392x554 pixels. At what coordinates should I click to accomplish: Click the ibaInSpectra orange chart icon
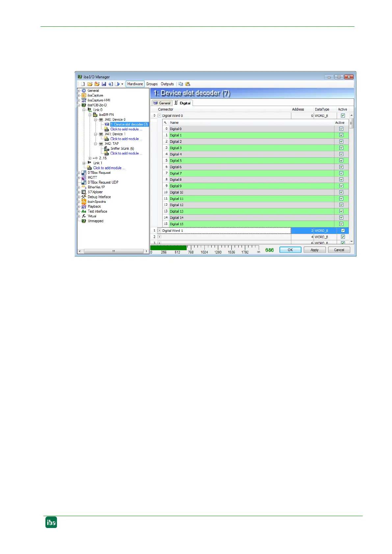click(84, 201)
